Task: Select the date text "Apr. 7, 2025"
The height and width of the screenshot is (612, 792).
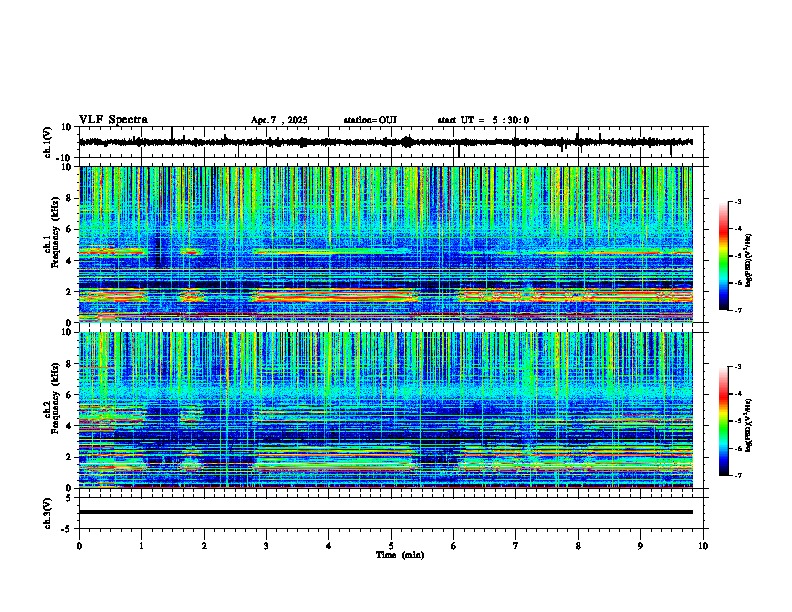Action: click(x=279, y=120)
